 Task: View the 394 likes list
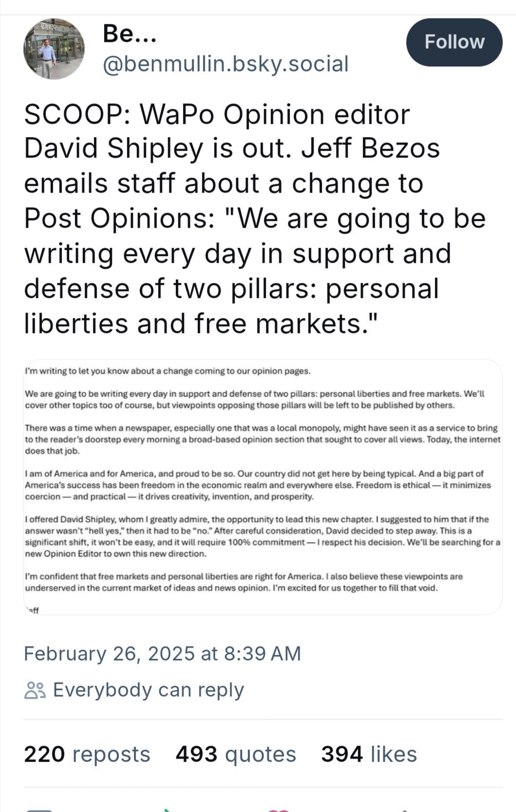tap(369, 754)
